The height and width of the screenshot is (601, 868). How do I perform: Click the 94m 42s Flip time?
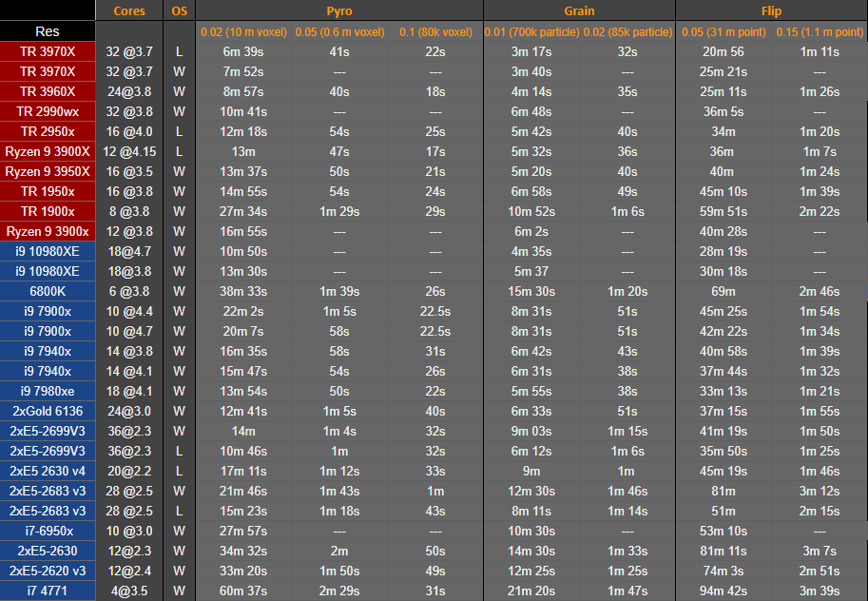723,591
